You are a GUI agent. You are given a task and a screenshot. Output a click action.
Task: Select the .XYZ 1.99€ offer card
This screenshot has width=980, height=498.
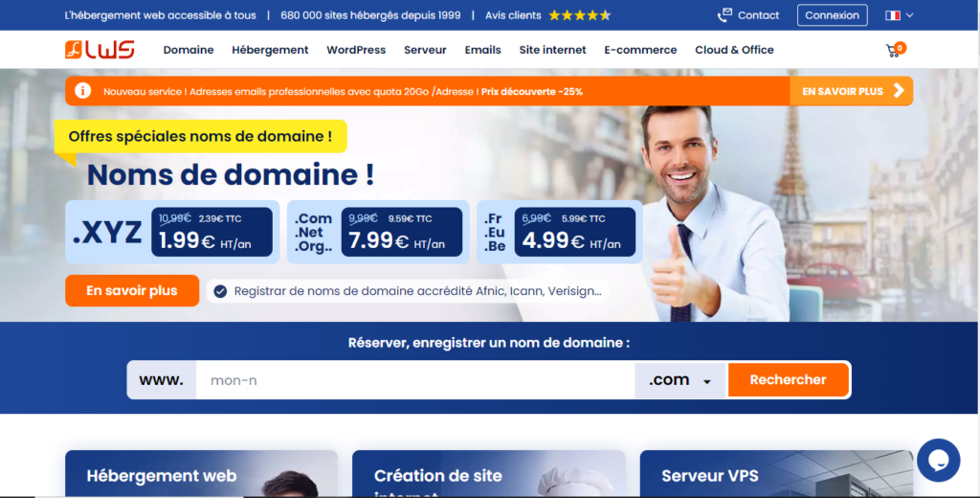[x=172, y=232]
